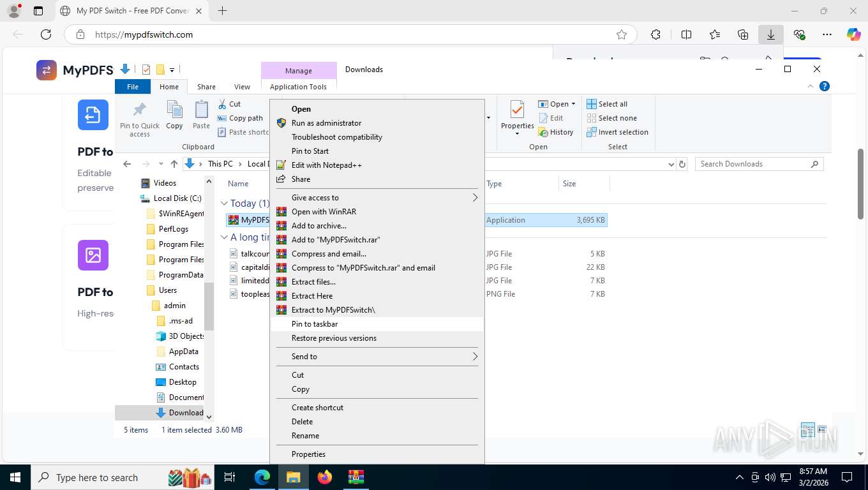This screenshot has height=490, width=868.
Task: Click Copy path in the Clipboard group
Action: coord(240,118)
